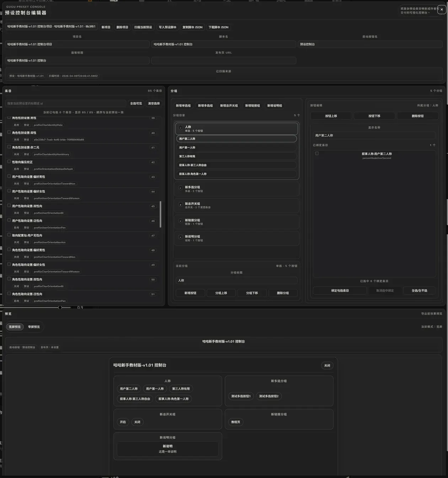Click circle icon beside 新说明分组
The image size is (448, 478).
tap(181, 237)
